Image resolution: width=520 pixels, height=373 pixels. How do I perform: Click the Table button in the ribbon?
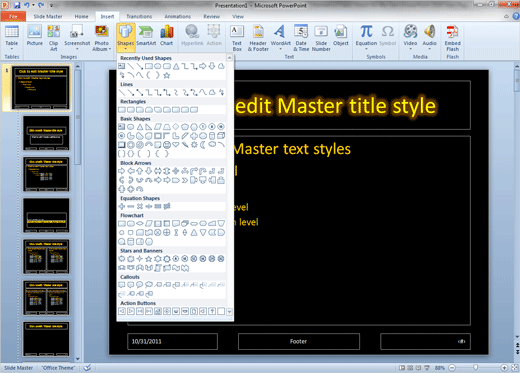tap(12, 37)
